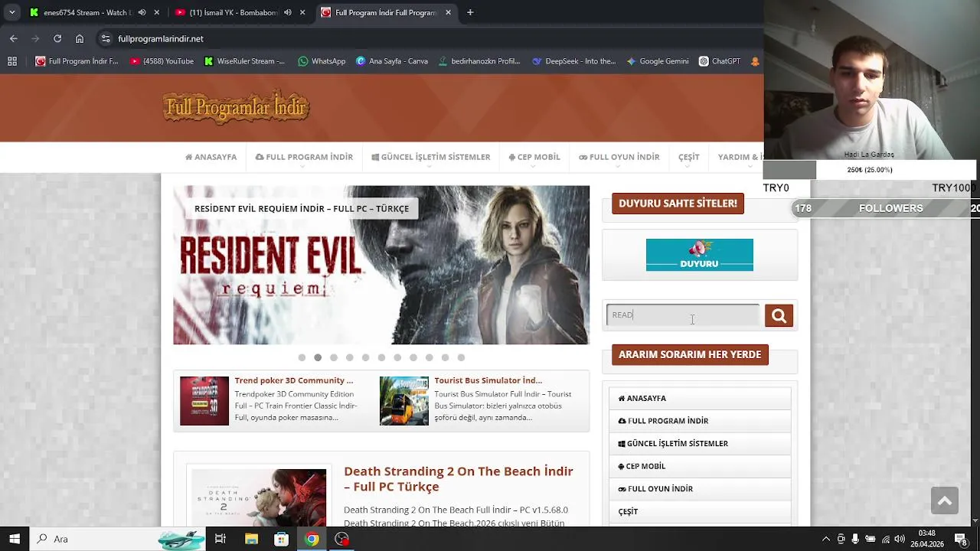Open the YouTube bookmark
The width and height of the screenshot is (980, 551).
[x=162, y=61]
